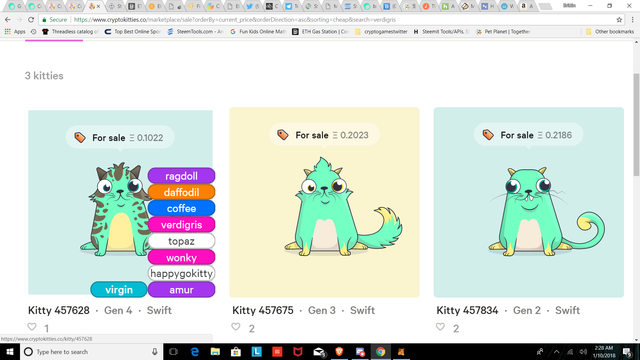Open Brave browser from the taskbar
The image size is (640, 360).
click(339, 352)
